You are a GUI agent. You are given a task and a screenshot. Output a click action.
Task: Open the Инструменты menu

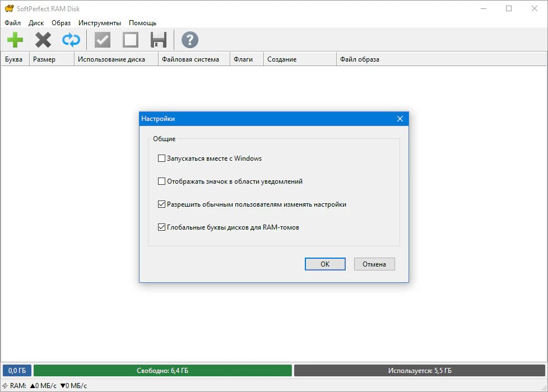click(x=100, y=23)
